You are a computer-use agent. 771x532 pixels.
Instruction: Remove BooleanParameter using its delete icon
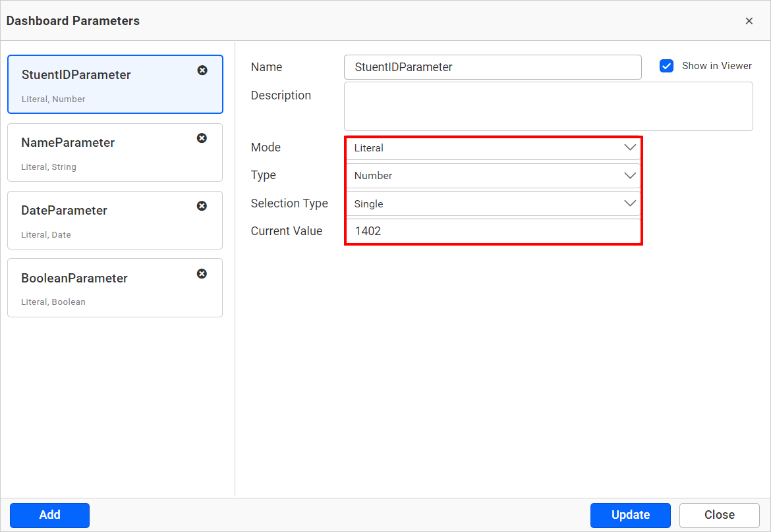point(202,273)
